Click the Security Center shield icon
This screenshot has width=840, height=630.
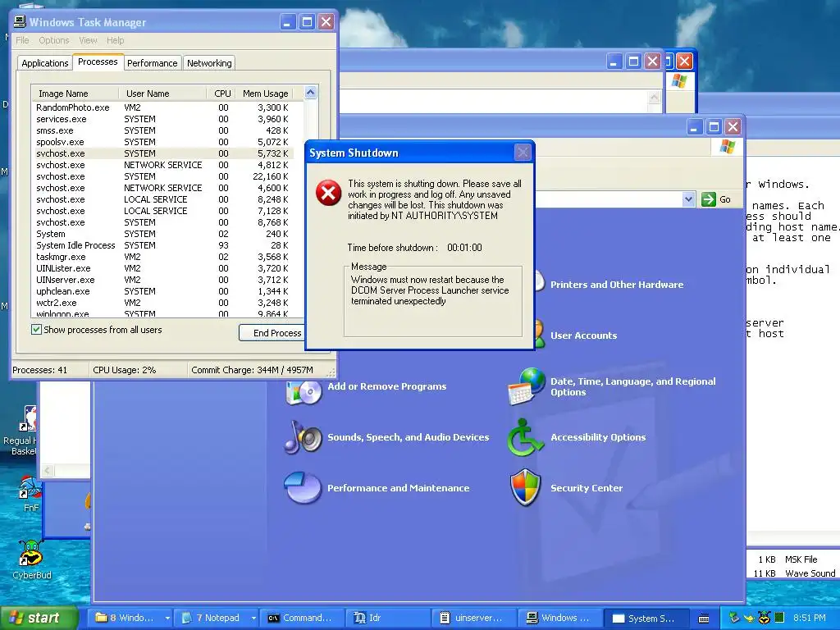coord(525,487)
